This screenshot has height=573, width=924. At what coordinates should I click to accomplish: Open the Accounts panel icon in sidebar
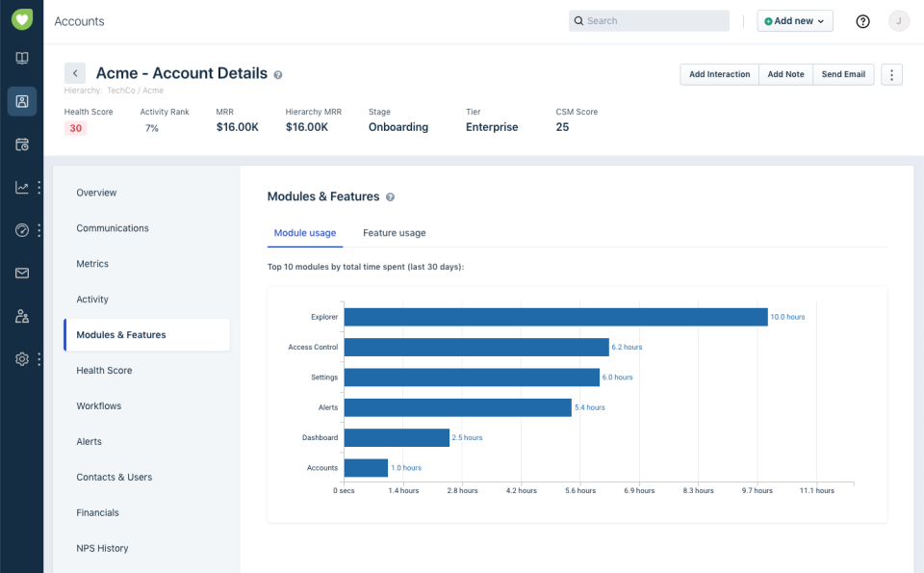[21, 100]
